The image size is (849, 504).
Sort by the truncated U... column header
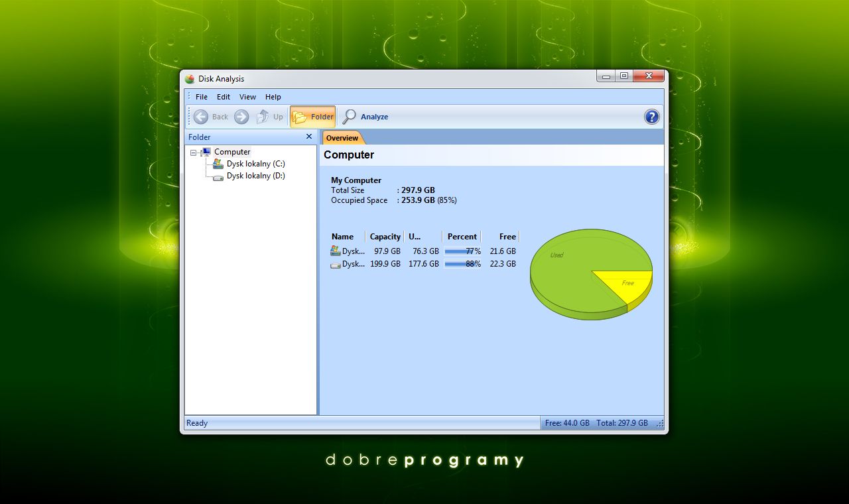(423, 237)
